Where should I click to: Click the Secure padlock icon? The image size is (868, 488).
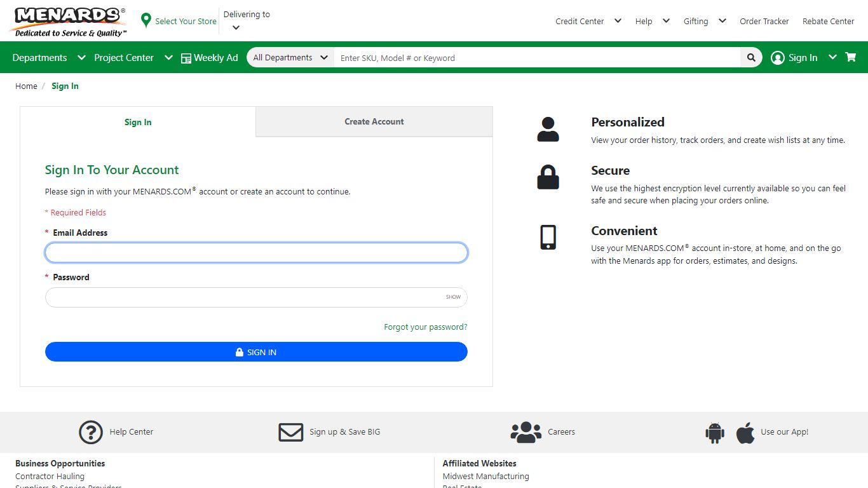click(x=548, y=177)
